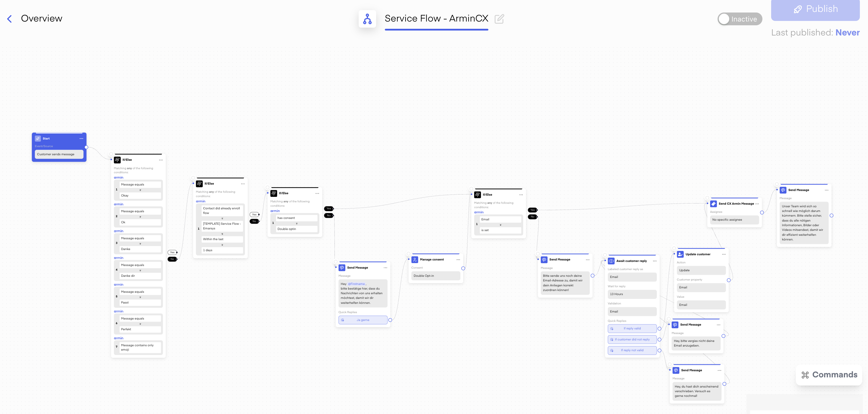Open the Update customer node options menu
Image resolution: width=868 pixels, height=414 pixels.
[x=723, y=254]
